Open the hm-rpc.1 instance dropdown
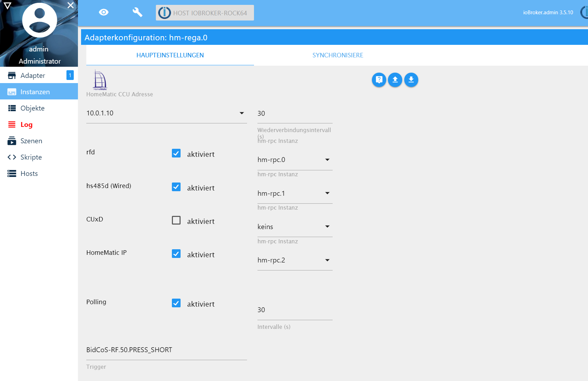The height and width of the screenshot is (381, 588). click(x=295, y=193)
